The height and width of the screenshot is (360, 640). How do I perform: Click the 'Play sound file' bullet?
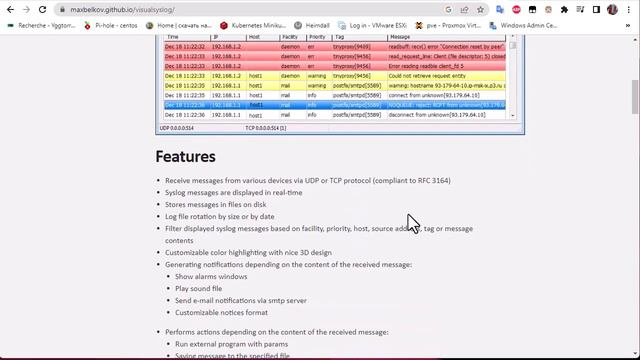(x=198, y=289)
